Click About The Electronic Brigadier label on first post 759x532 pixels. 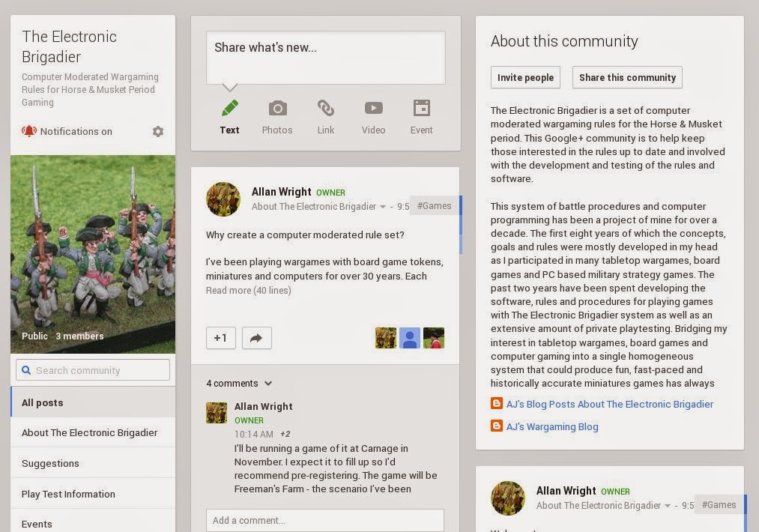pyautogui.click(x=314, y=207)
